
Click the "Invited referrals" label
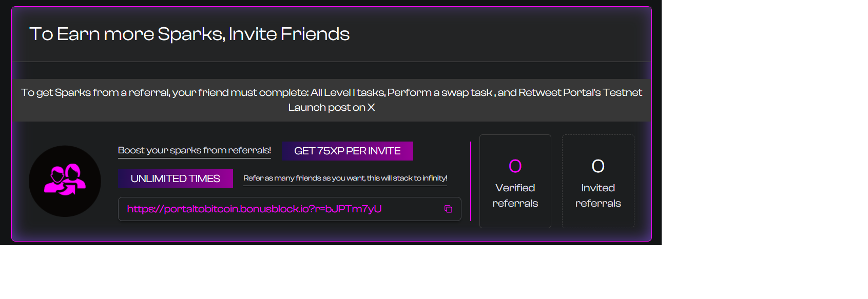[x=598, y=195]
